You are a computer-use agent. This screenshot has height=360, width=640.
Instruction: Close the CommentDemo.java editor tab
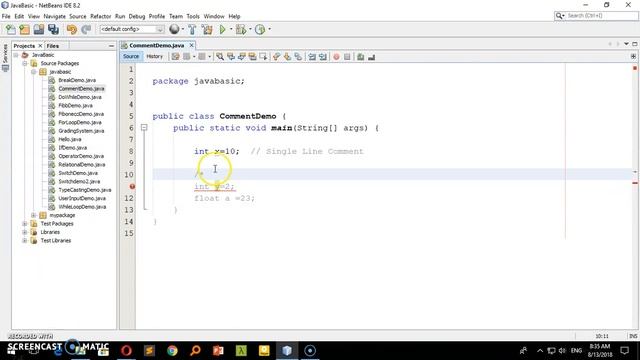click(191, 45)
